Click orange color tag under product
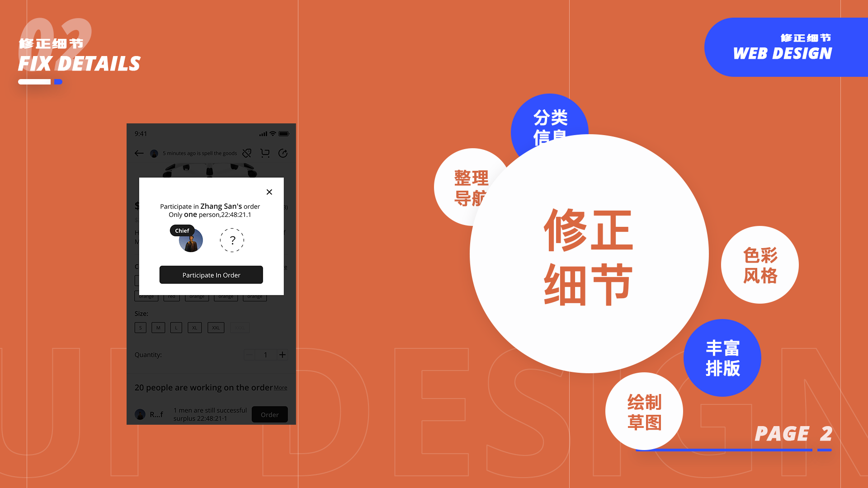This screenshot has width=868, height=488. tap(146, 297)
